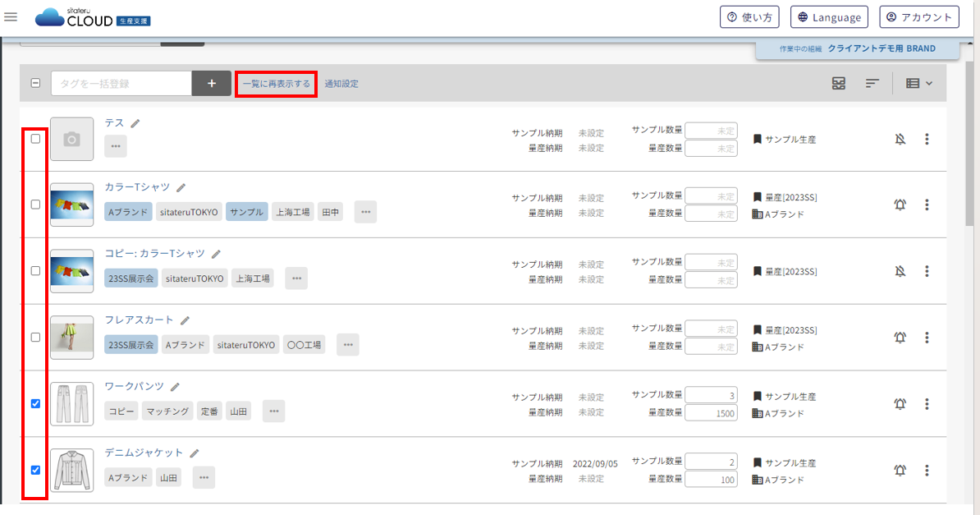Open the ワークパンツ thumbnail image
The image size is (980, 515).
(x=72, y=403)
